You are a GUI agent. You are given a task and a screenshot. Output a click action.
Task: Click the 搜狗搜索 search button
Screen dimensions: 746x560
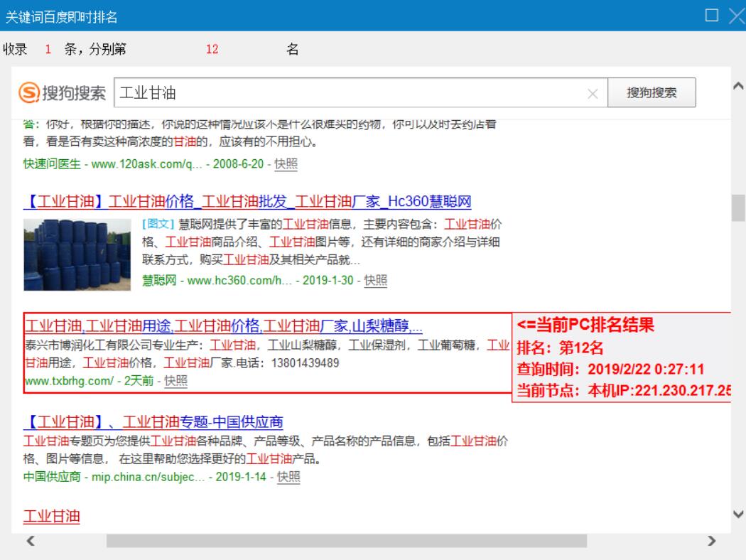pyautogui.click(x=652, y=92)
